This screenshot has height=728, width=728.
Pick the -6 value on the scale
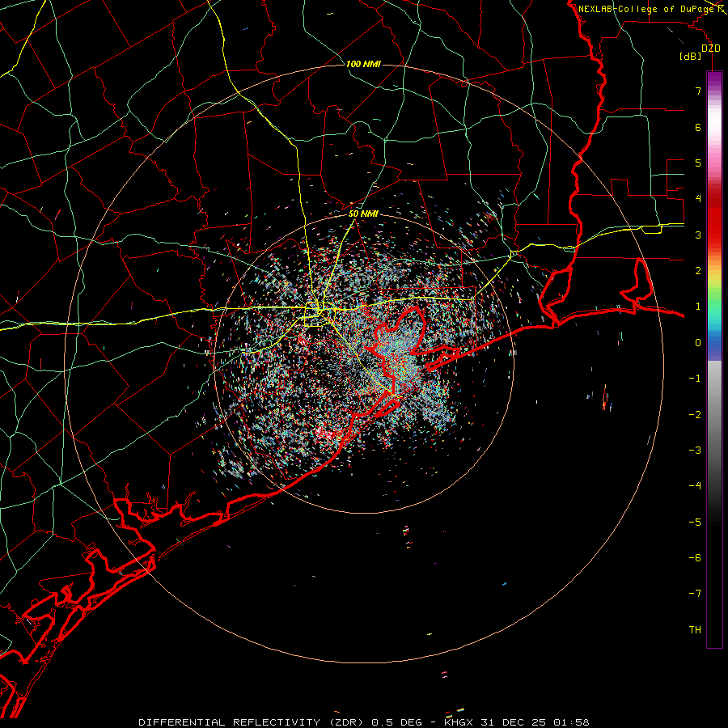coord(695,558)
